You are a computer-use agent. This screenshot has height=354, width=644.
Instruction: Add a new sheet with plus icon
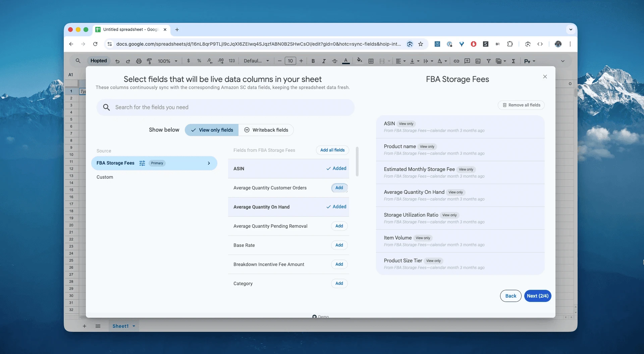click(85, 326)
